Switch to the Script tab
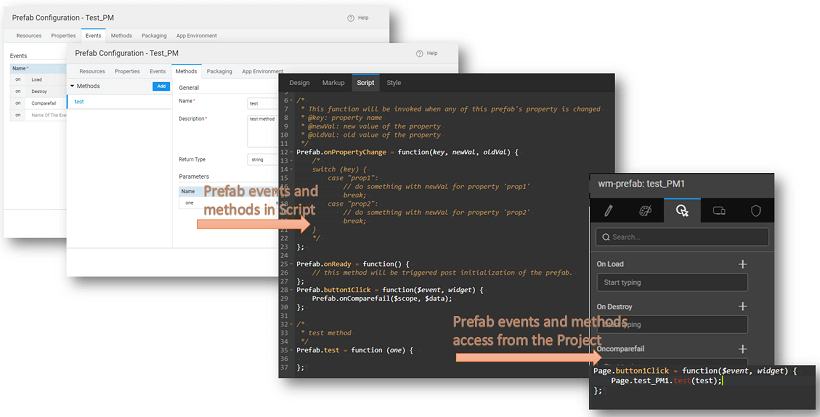The height and width of the screenshot is (417, 820). (x=365, y=83)
